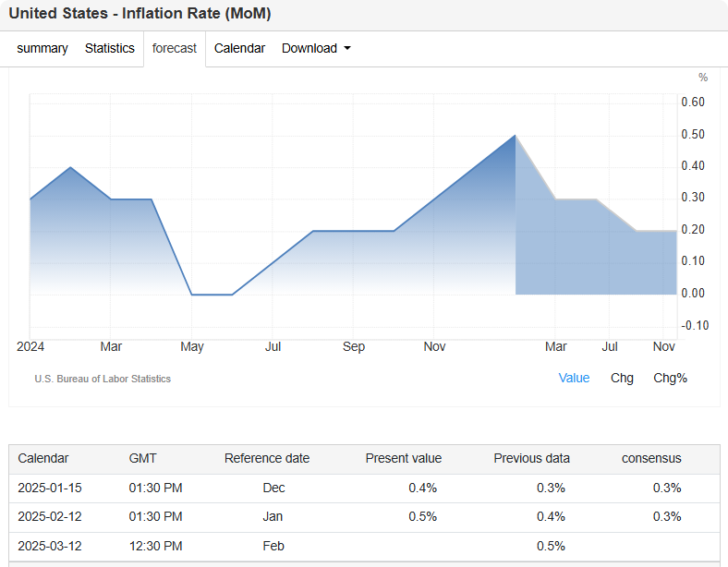Expand the Download dropdown menu
728x567 pixels.
click(x=316, y=48)
